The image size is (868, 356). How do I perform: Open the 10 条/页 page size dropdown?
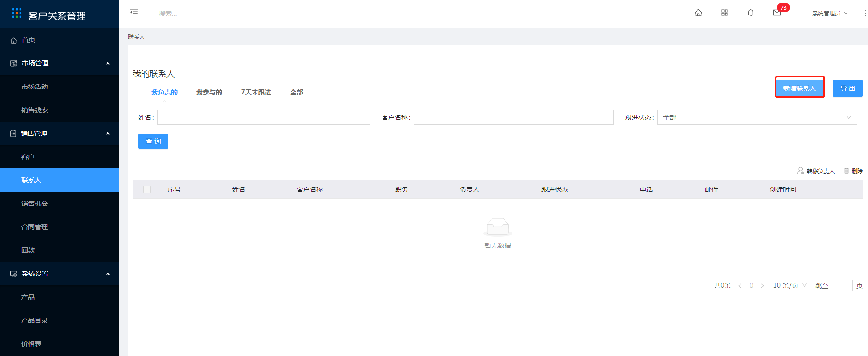(790, 285)
